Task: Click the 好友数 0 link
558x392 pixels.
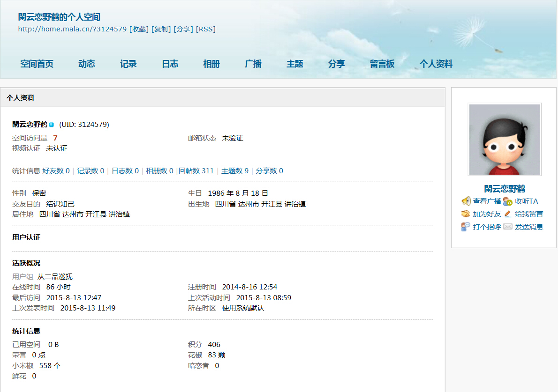Action: click(56, 171)
